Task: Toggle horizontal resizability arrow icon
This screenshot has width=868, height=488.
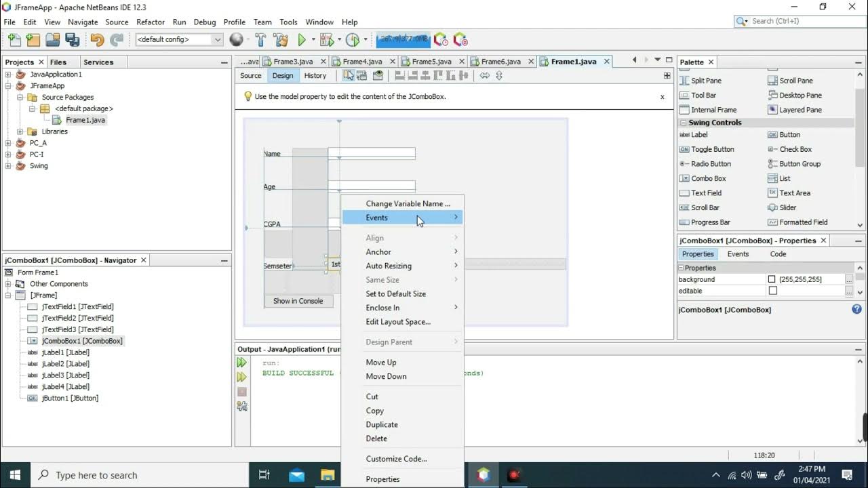Action: pos(484,75)
